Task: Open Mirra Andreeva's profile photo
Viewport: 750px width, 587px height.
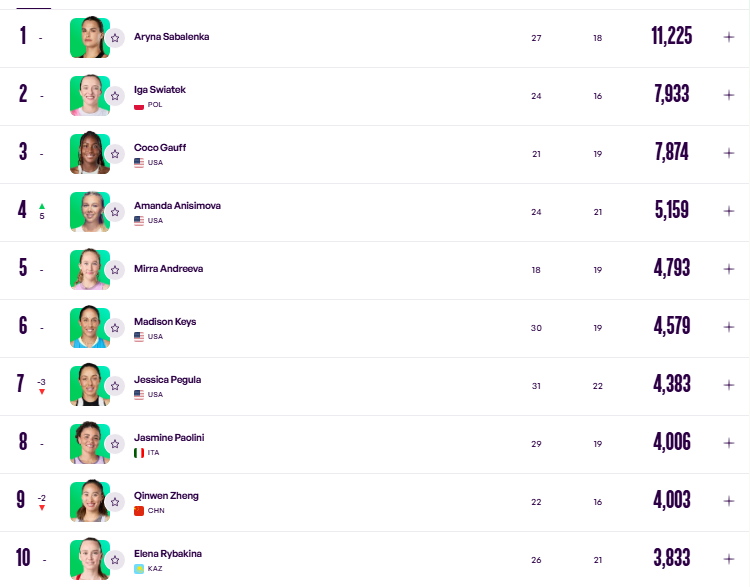Action: tap(90, 269)
